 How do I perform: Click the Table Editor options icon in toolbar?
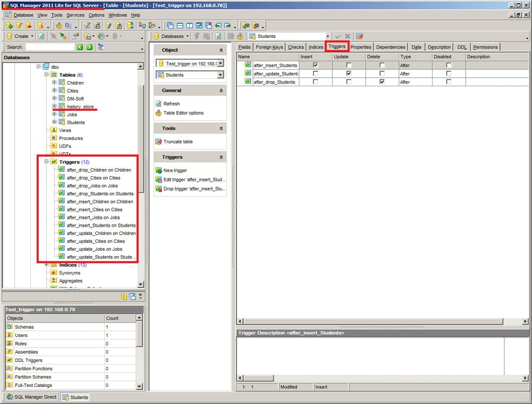240,36
